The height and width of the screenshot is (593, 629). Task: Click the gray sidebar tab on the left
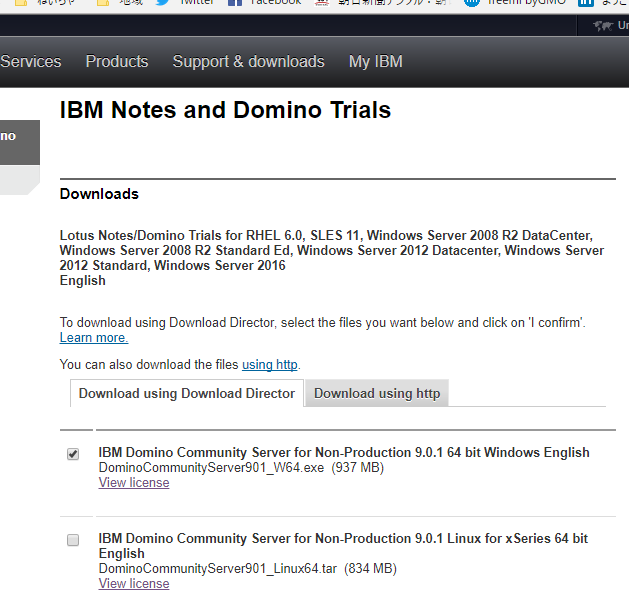click(20, 142)
